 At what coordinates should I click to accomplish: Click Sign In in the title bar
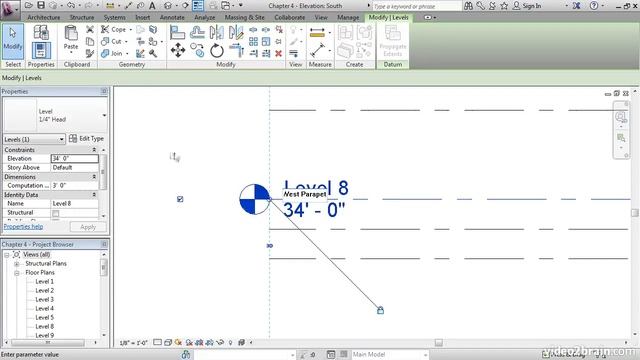point(531,6)
